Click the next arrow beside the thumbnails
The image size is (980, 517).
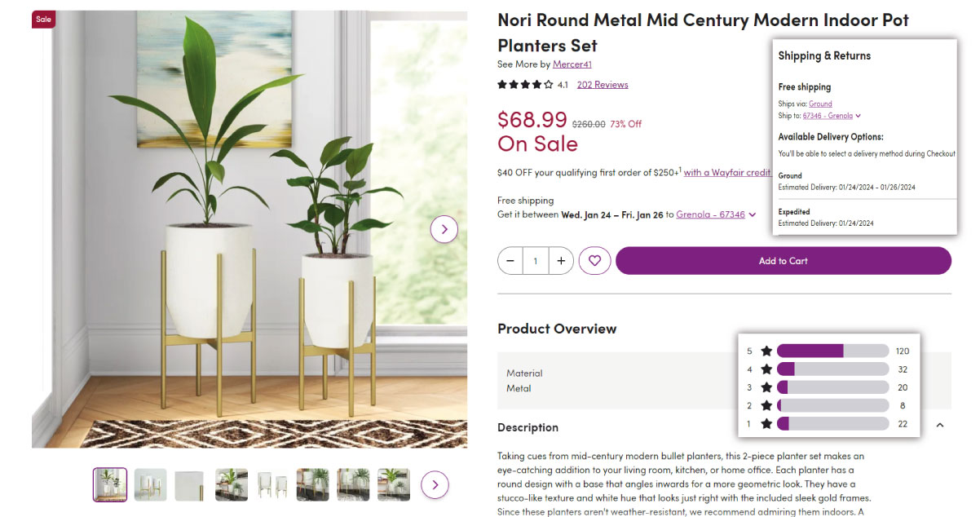(x=435, y=484)
